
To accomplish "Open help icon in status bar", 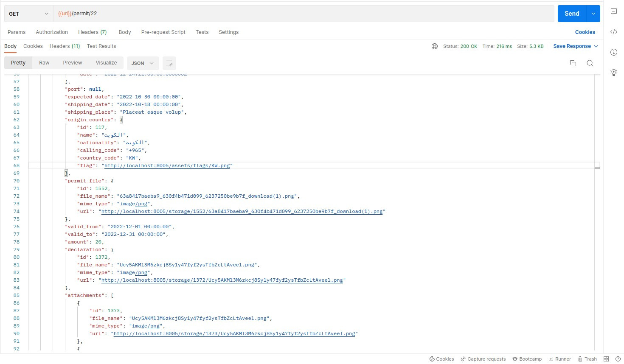I will pos(618,359).
